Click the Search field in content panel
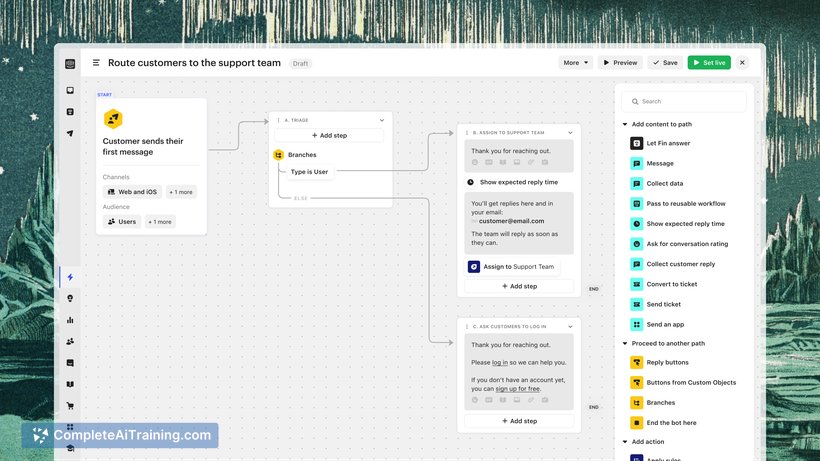This screenshot has width=820, height=461. (x=684, y=101)
